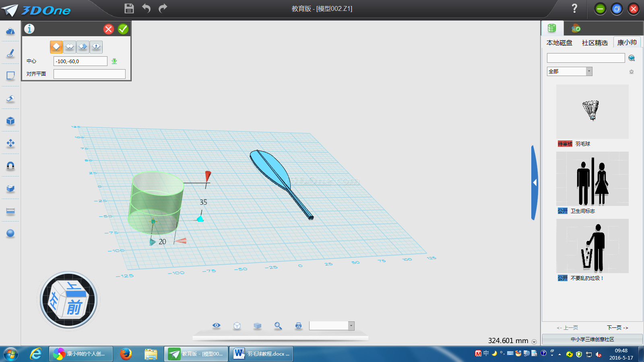Expand the 全部 category dropdown
This screenshot has height=362, width=644.
[x=589, y=72]
